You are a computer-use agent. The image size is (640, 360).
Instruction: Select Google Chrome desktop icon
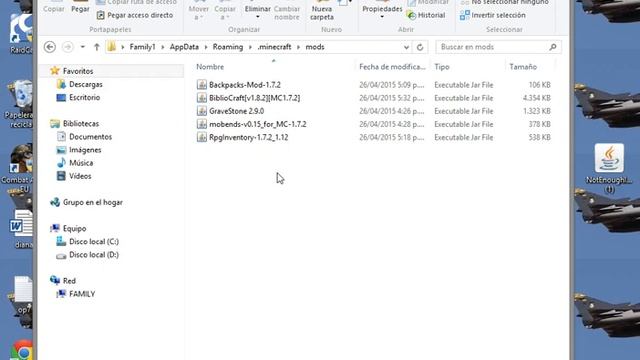coord(22,351)
